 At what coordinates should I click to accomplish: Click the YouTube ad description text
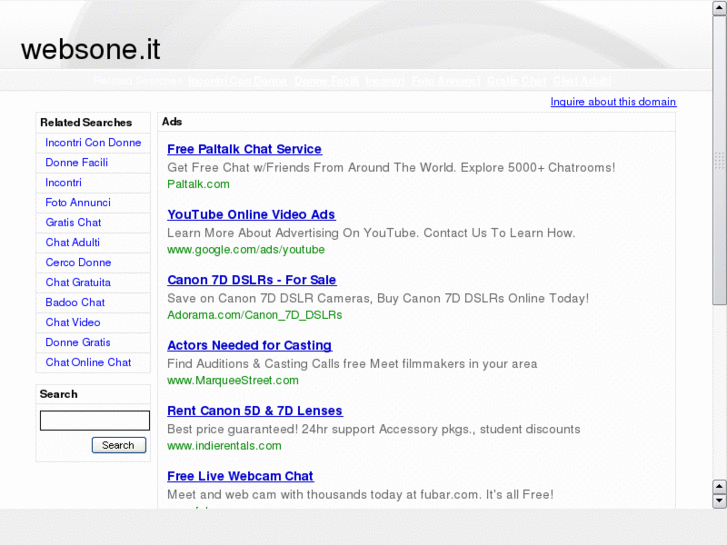(x=371, y=233)
